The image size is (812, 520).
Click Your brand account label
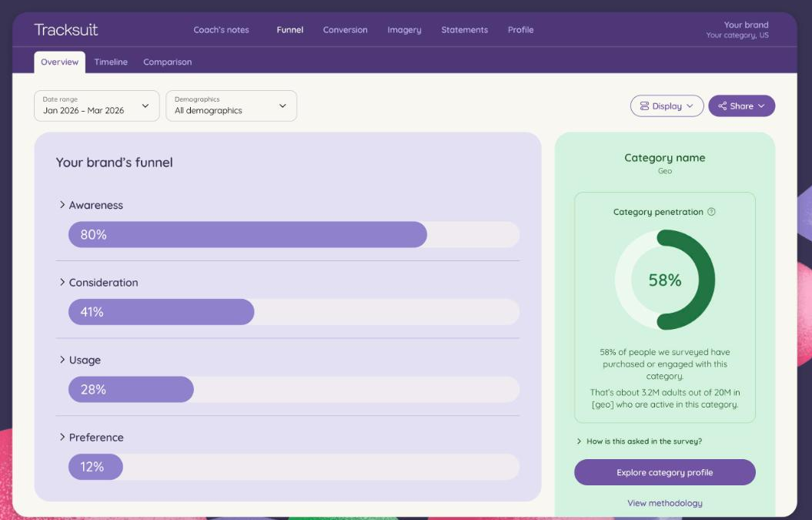[746, 25]
